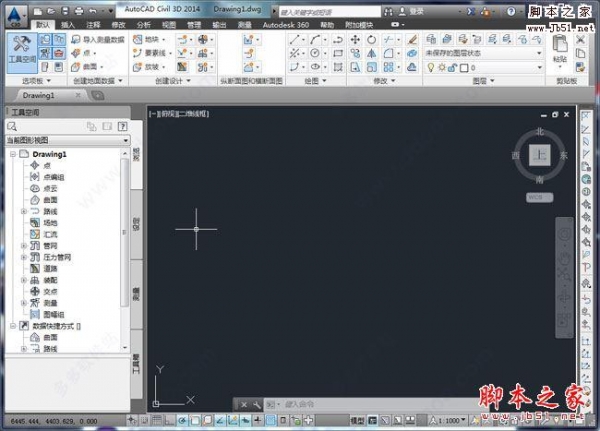Expand the 选项板 panel title arrow
The width and height of the screenshot is (600, 431).
pos(49,81)
